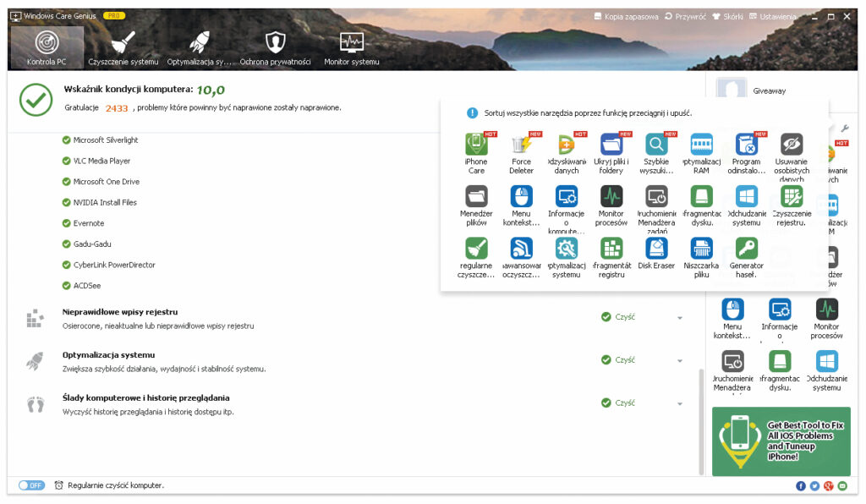Viewport: 866px width, 504px height.
Task: Open Ustawienia settings in title bar
Action: coord(772,16)
